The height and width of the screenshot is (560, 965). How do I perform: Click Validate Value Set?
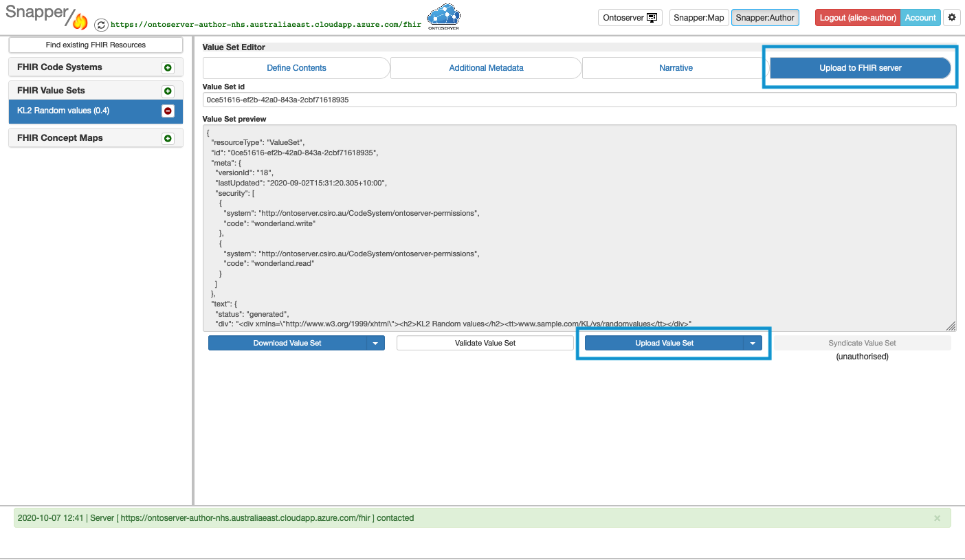485,343
